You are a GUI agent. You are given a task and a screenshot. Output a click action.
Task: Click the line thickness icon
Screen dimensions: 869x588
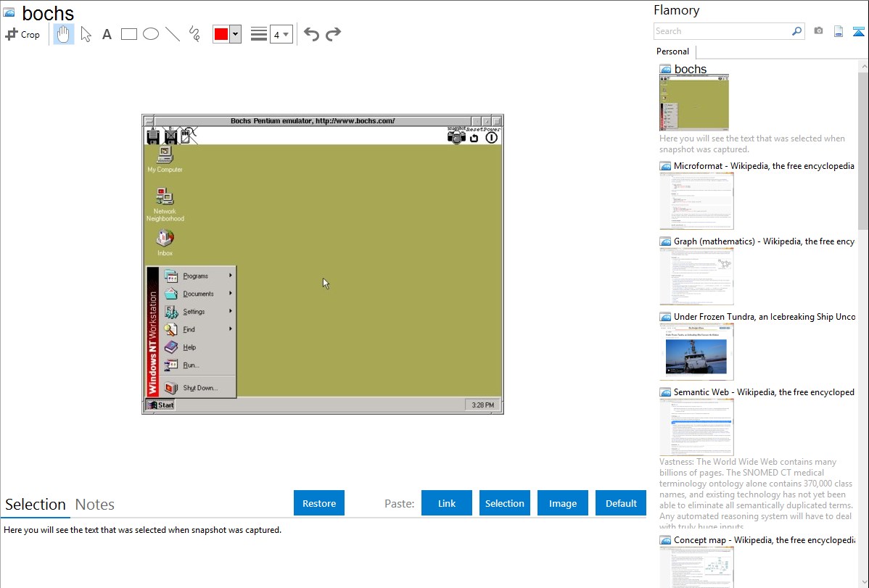(x=258, y=34)
